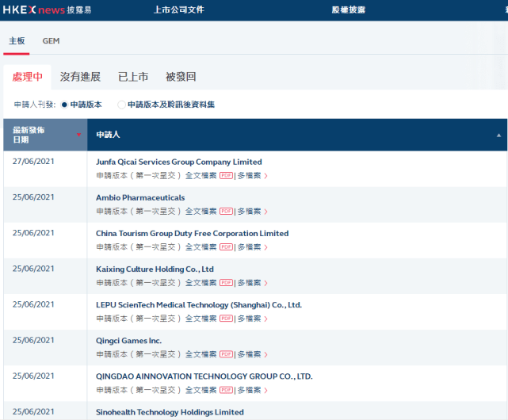Sort the 申請人 column using its arrow
Screen dimensions: 508x420
[498, 136]
